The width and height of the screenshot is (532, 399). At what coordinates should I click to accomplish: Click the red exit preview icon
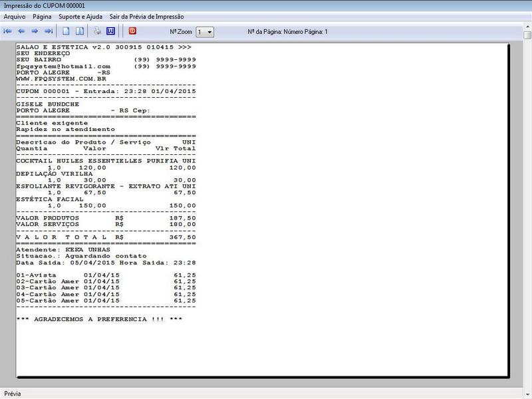tap(132, 31)
